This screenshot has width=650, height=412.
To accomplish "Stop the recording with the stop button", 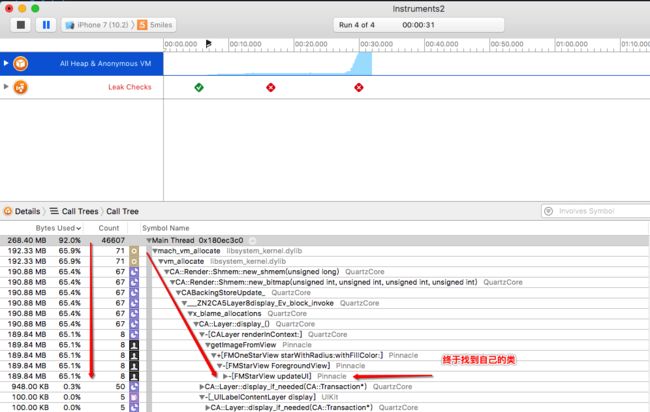I will (20, 25).
